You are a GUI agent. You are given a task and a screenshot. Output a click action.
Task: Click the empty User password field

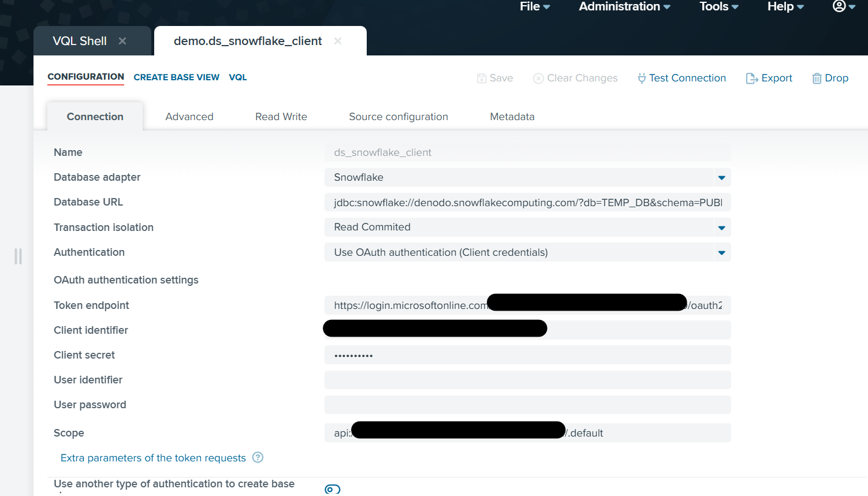528,405
